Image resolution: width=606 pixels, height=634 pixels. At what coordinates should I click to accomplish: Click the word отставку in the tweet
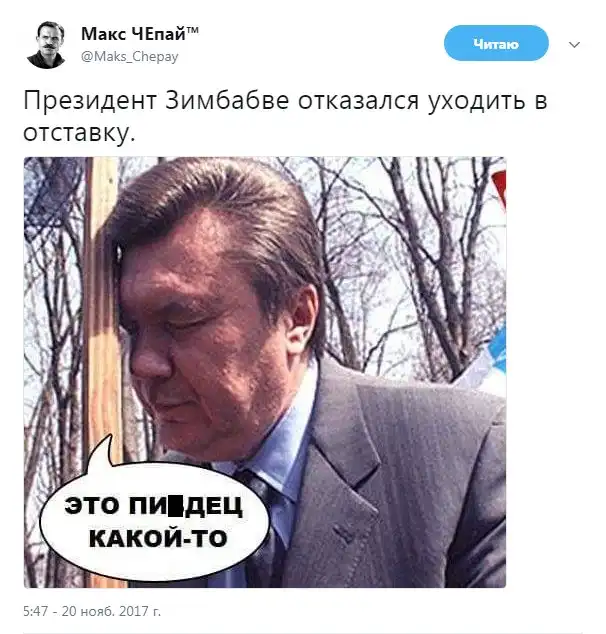[79, 133]
